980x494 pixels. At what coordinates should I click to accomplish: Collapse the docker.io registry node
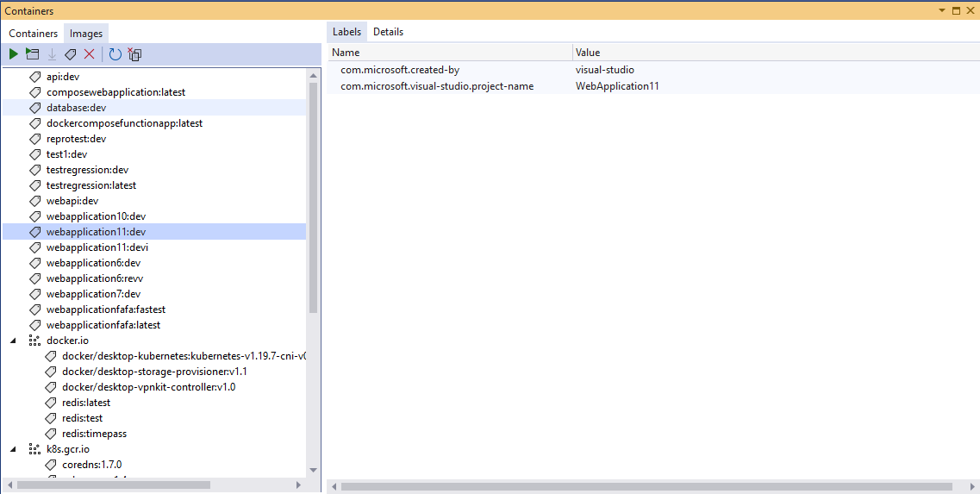coord(13,341)
